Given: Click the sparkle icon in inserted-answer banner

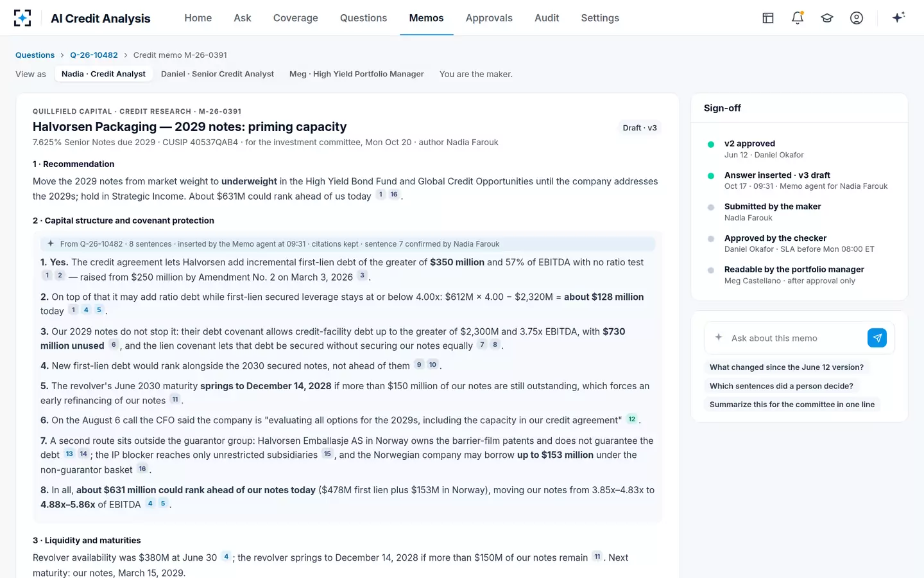Looking at the screenshot, I should pos(51,244).
